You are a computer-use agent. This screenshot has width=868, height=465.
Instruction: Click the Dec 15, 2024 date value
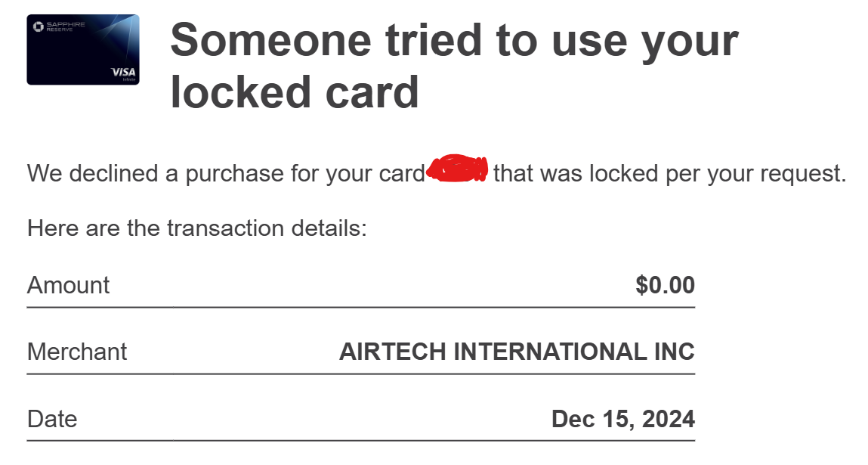pyautogui.click(x=623, y=419)
